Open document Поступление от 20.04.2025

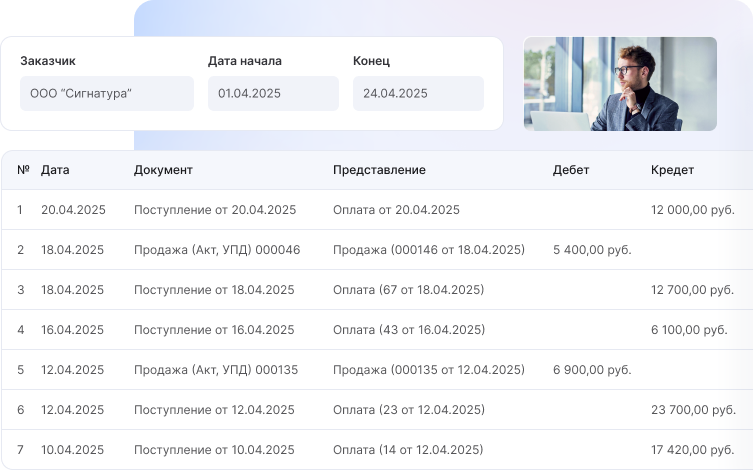215,210
